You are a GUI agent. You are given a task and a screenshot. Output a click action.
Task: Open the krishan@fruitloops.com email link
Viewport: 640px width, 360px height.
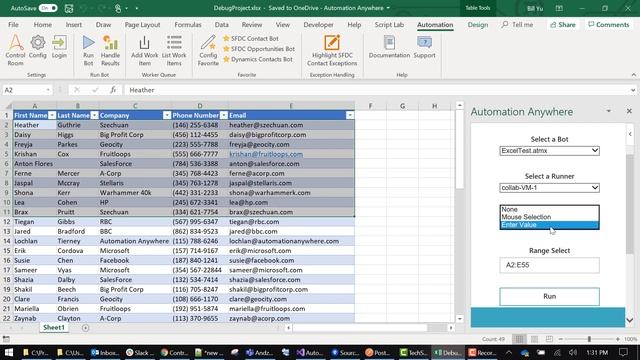(x=266, y=154)
